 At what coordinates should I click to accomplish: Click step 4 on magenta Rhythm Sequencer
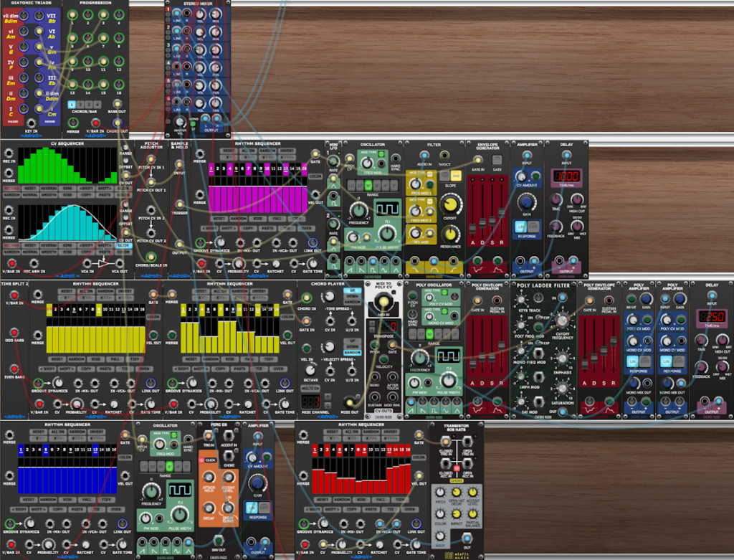click(229, 169)
